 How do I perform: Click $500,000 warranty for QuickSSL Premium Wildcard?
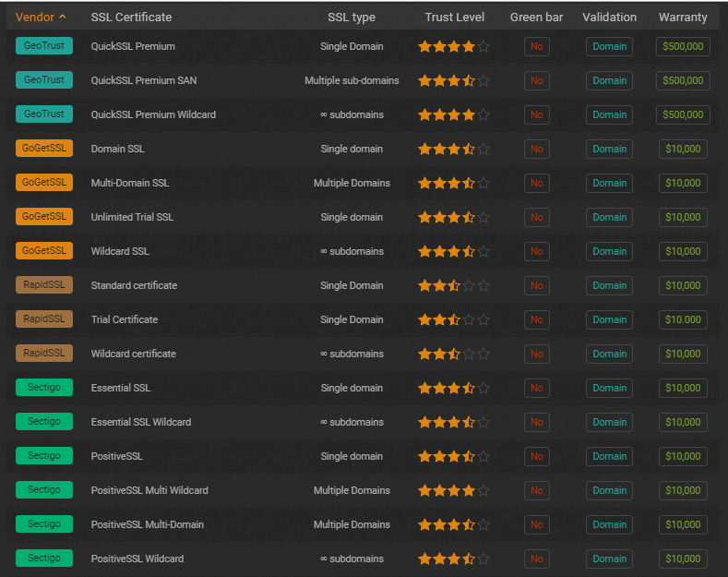(x=683, y=114)
